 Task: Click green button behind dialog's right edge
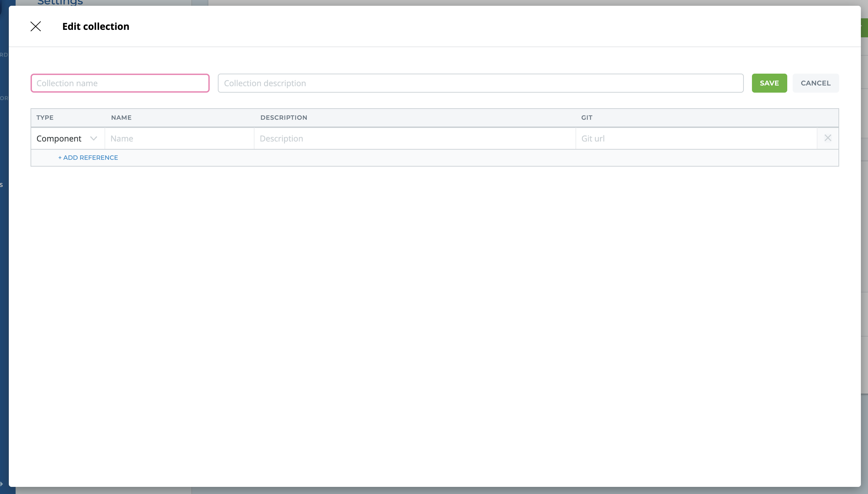coord(864,28)
